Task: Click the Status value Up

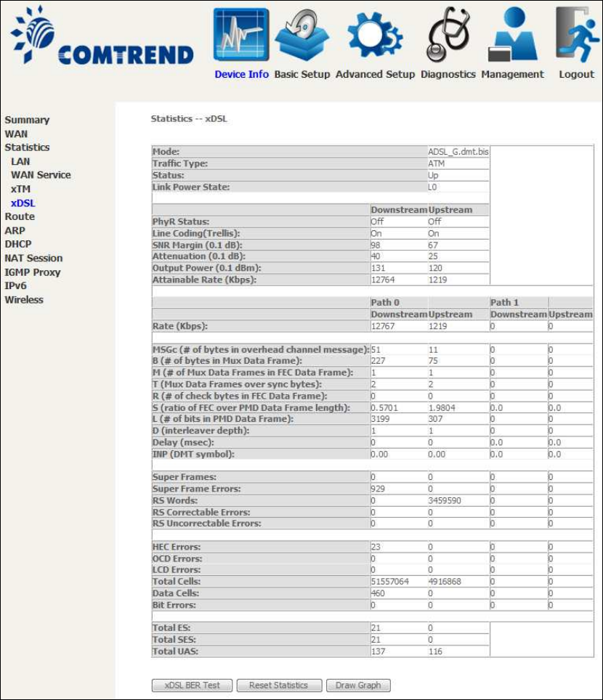Action: (433, 175)
